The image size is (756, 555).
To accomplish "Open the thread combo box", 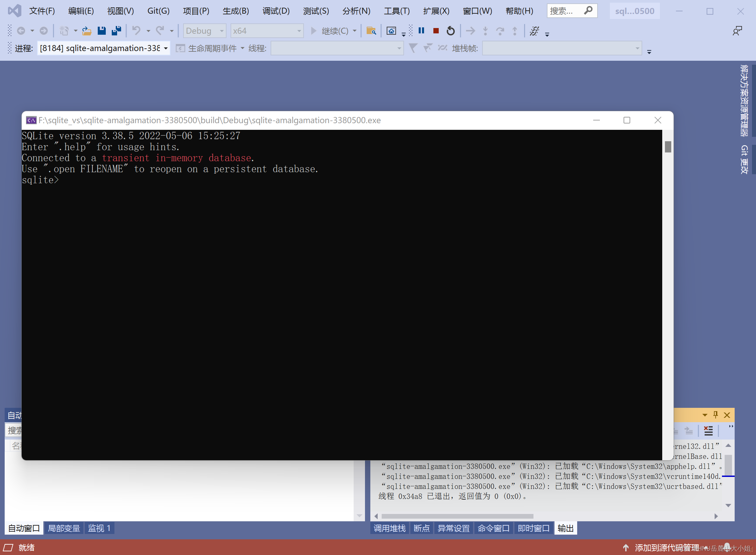I will (337, 48).
